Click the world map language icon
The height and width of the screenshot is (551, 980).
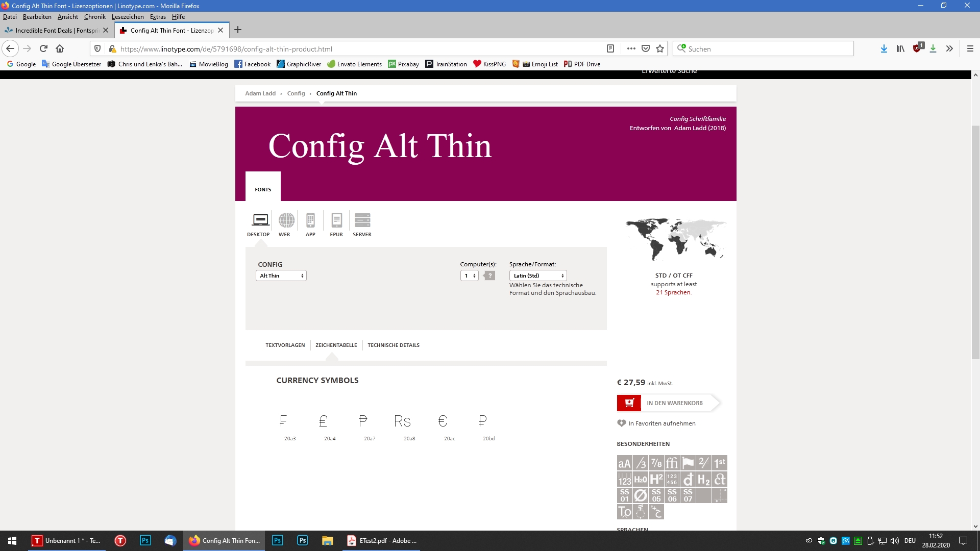tap(673, 239)
